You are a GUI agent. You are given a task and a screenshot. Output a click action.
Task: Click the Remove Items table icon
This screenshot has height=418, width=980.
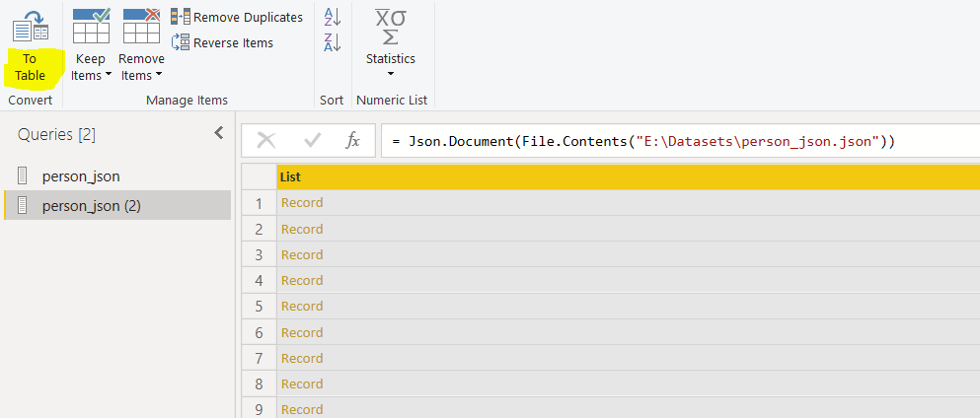[x=141, y=26]
